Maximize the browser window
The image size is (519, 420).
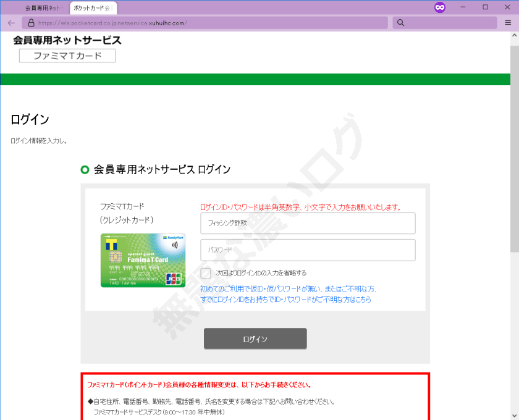485,7
